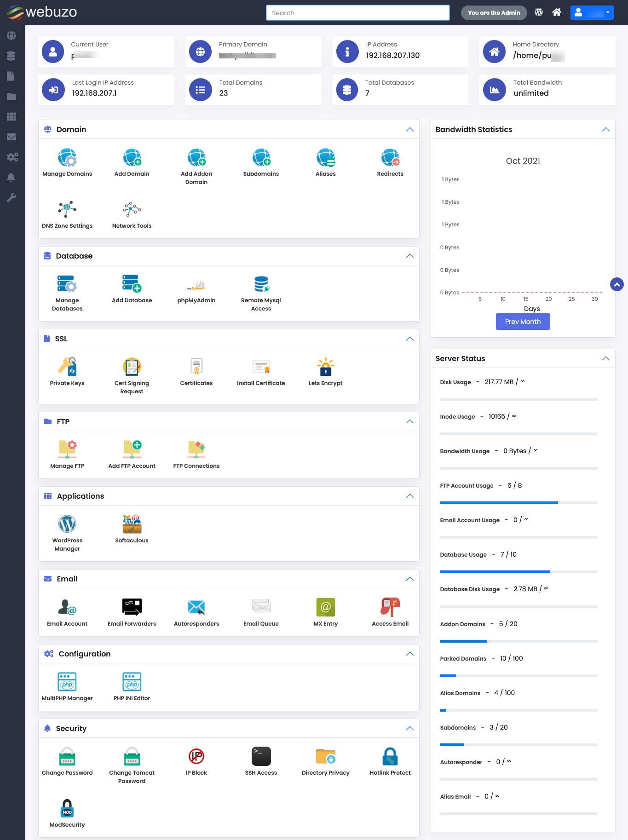Select the database item in left sidebar
This screenshot has width=628, height=840.
click(x=12, y=56)
